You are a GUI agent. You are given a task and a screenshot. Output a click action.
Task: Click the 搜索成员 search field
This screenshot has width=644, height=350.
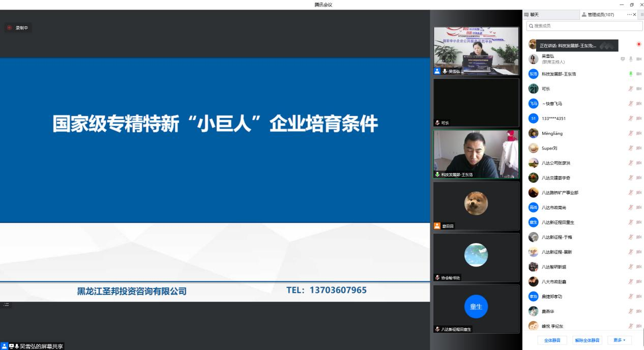point(584,25)
